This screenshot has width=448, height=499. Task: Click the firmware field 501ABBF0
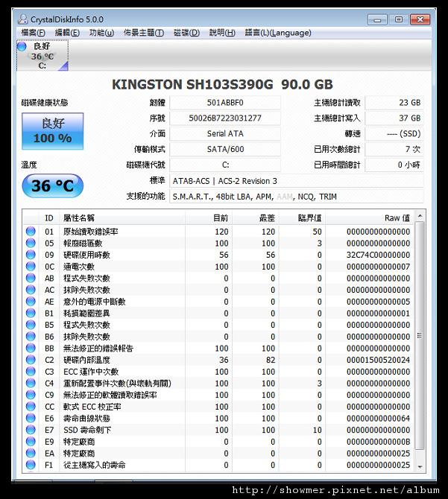pyautogui.click(x=225, y=103)
